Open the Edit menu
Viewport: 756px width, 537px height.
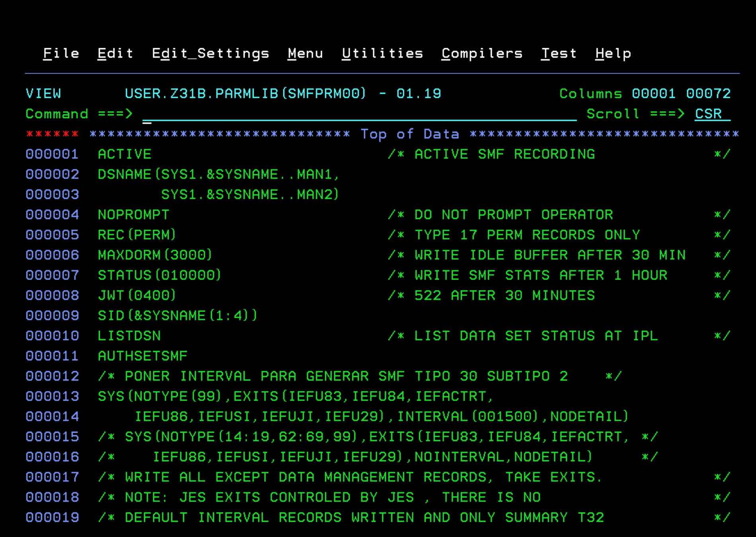[x=115, y=53]
